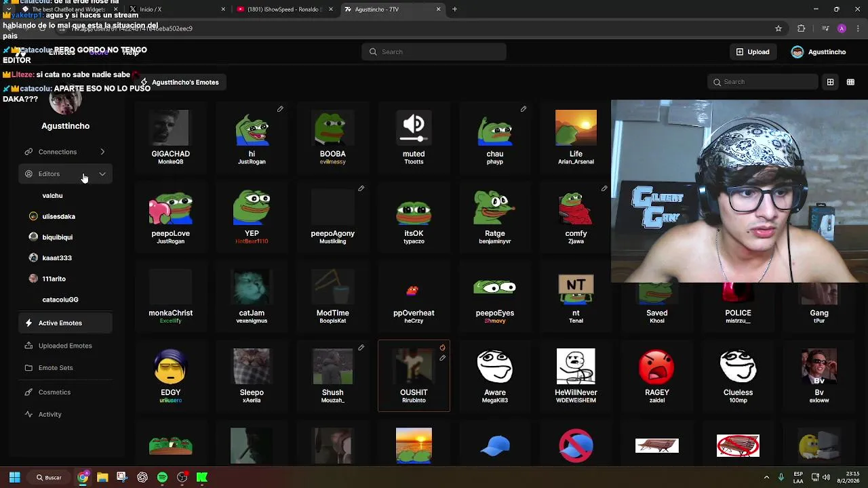
Task: Click the Uploaded Emotes icon in sidebar
Action: coord(28,346)
